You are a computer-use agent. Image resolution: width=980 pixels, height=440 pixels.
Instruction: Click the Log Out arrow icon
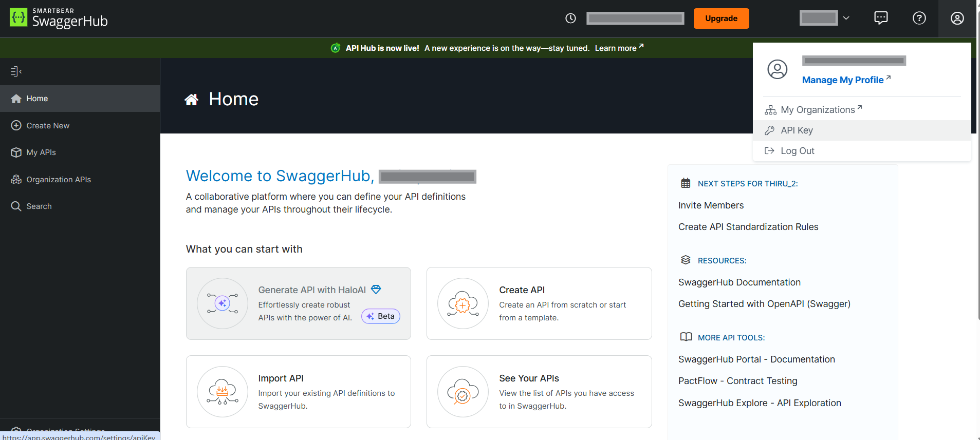[x=769, y=151]
